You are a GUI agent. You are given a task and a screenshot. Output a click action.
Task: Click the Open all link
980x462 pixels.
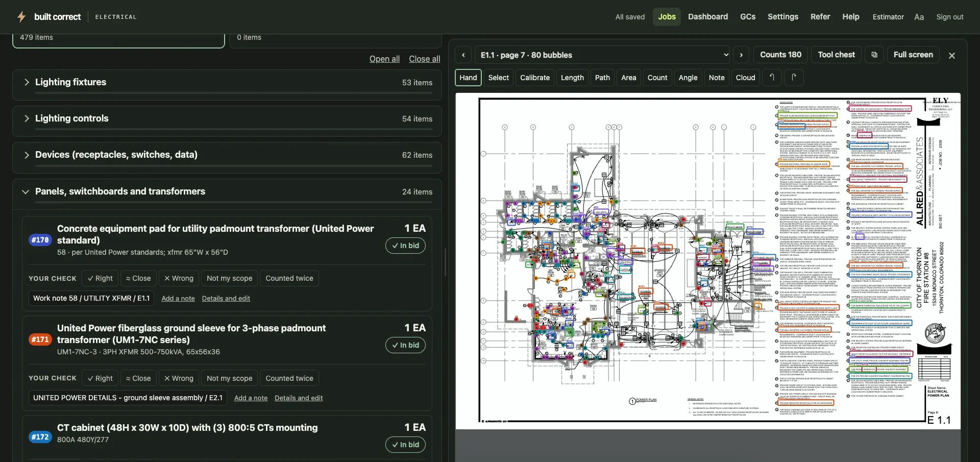pos(384,59)
